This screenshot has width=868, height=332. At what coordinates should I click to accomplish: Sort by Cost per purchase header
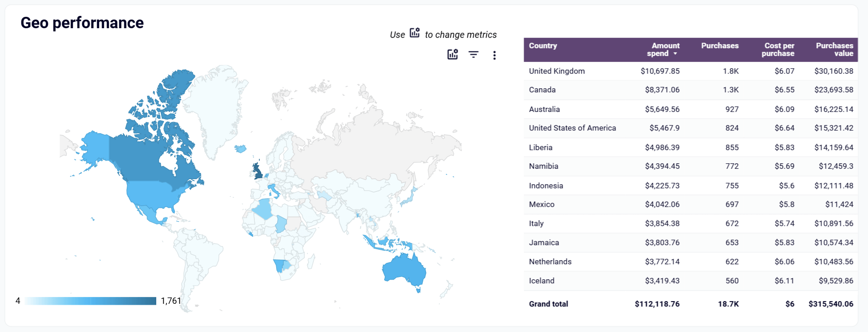point(778,50)
